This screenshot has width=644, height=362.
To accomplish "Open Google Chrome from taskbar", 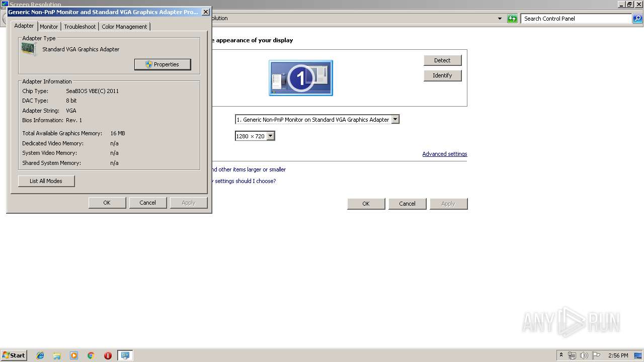I will (91, 355).
